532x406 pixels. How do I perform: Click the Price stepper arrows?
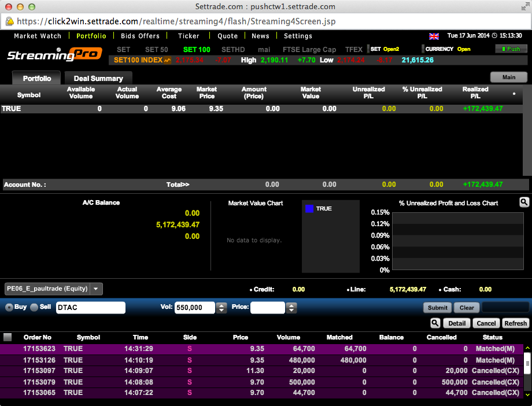click(291, 308)
